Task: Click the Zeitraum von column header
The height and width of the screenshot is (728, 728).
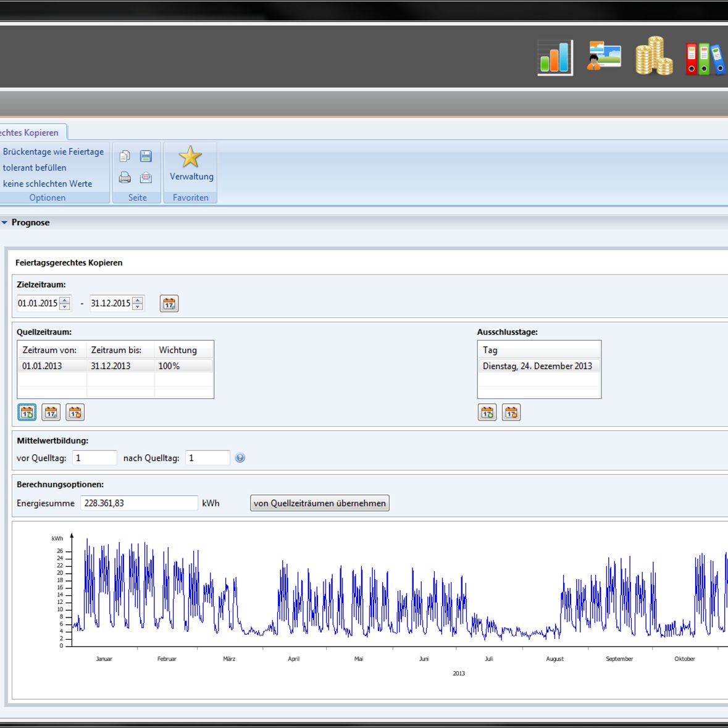Action: (51, 350)
